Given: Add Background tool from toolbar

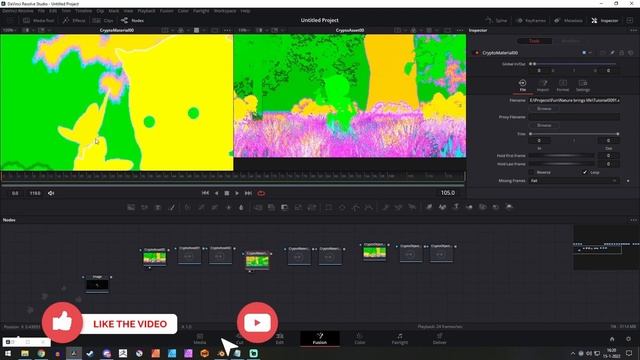Looking at the screenshot, I should click(x=131, y=207).
